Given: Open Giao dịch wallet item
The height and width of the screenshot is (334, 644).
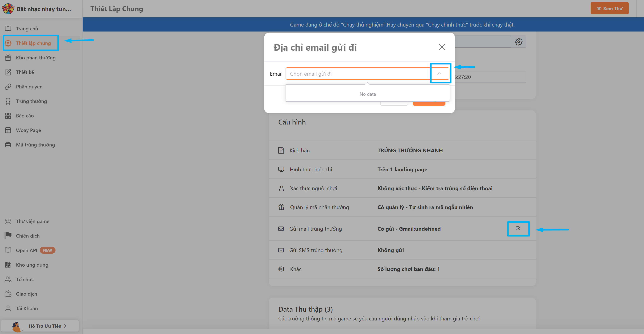Looking at the screenshot, I should pos(26,294).
